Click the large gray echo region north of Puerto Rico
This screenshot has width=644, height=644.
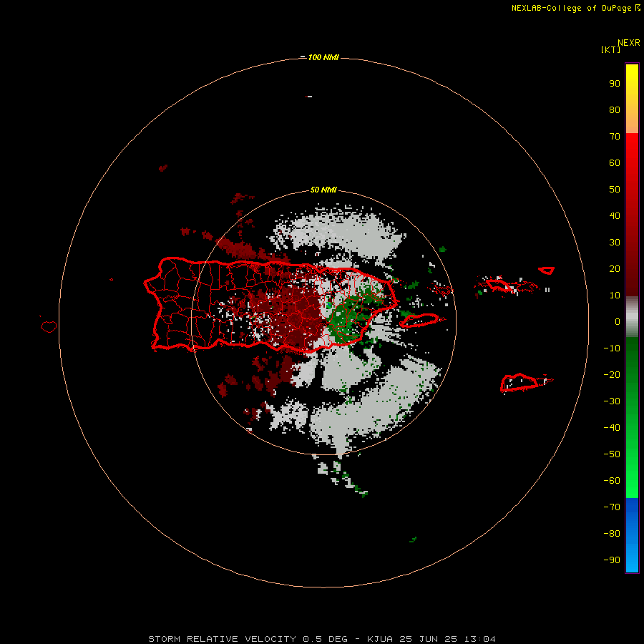tap(341, 233)
